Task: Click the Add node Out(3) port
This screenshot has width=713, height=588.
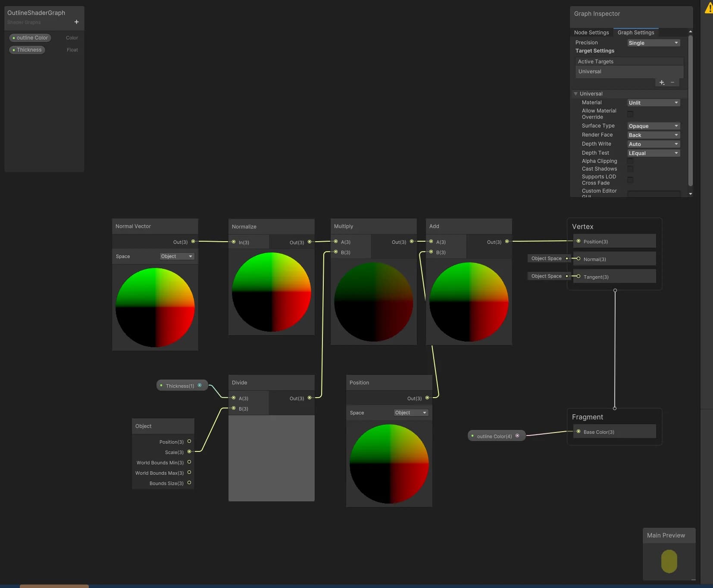Action: [x=507, y=242]
